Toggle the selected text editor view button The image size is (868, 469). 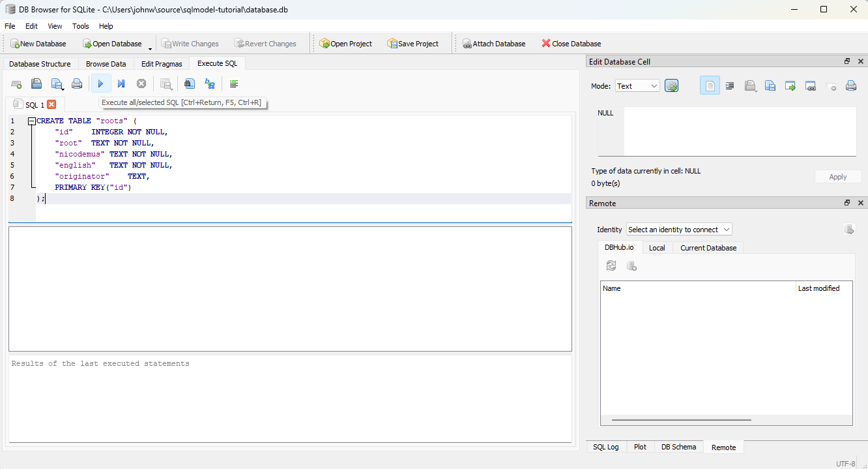710,85
